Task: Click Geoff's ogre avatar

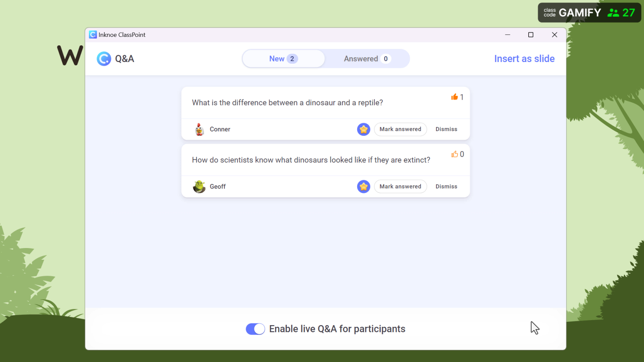Action: click(x=199, y=186)
